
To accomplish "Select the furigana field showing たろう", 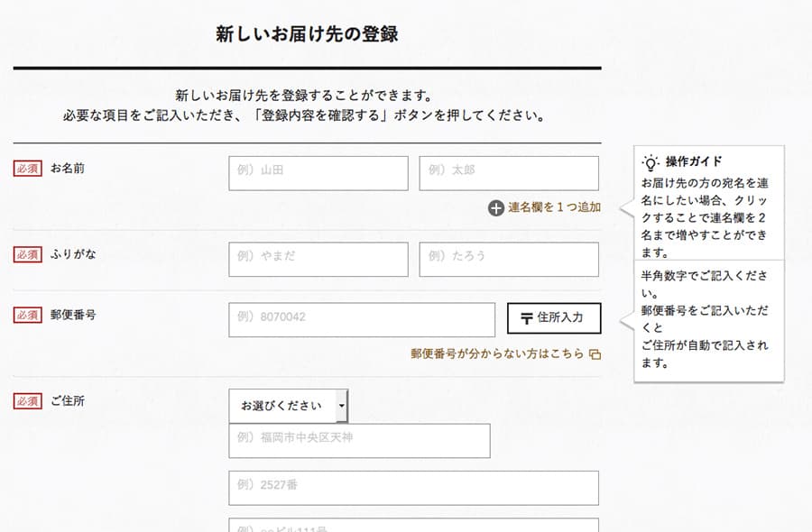I will [509, 260].
